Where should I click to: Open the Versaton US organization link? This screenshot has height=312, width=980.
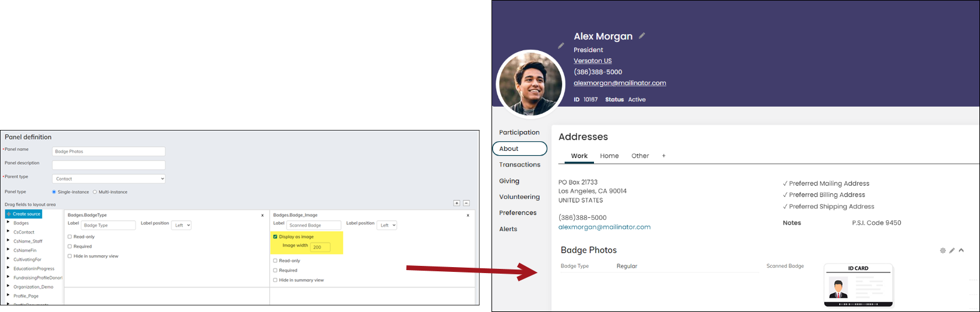[x=592, y=60]
